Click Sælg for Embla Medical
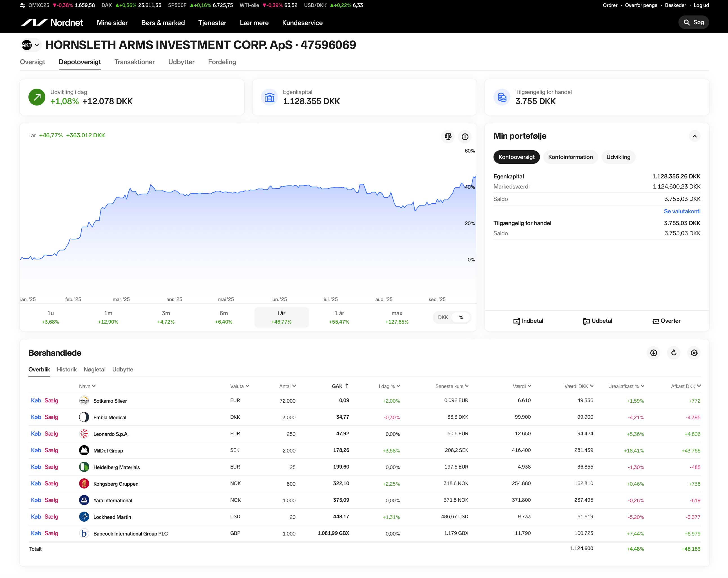 [x=51, y=417]
